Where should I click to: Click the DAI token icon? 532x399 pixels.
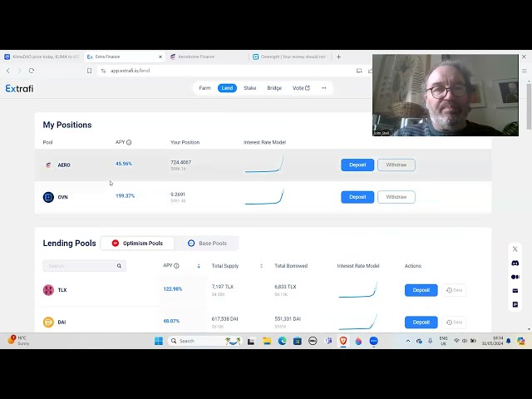point(48,322)
